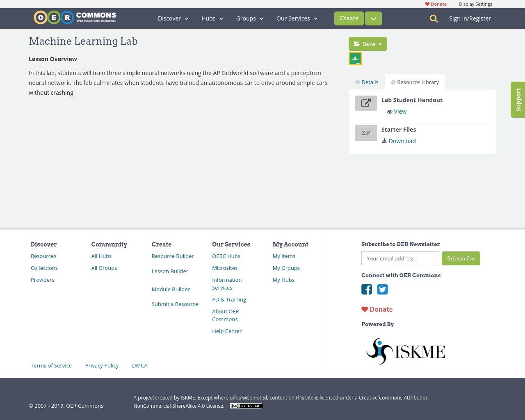This screenshot has width=525, height=420.
Task: Click the Creative Commons BY-NC-SA license badge
Action: [x=246, y=406]
